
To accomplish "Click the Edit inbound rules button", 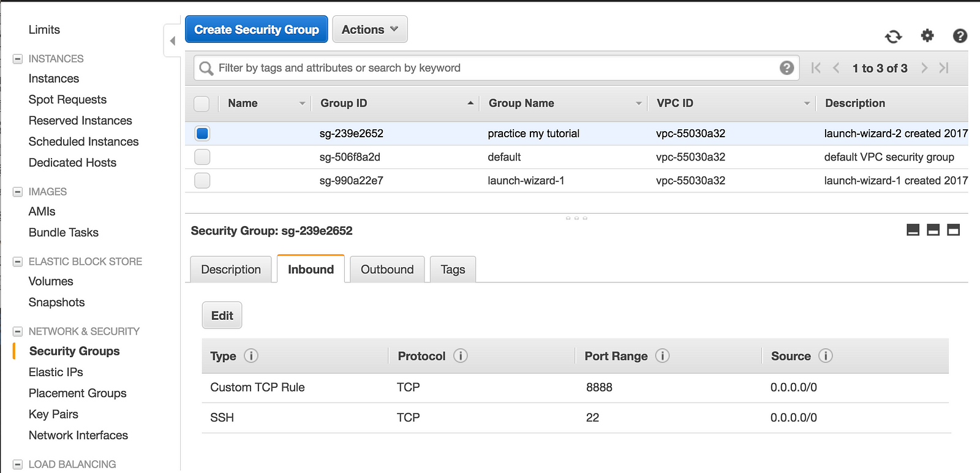I will pos(222,316).
